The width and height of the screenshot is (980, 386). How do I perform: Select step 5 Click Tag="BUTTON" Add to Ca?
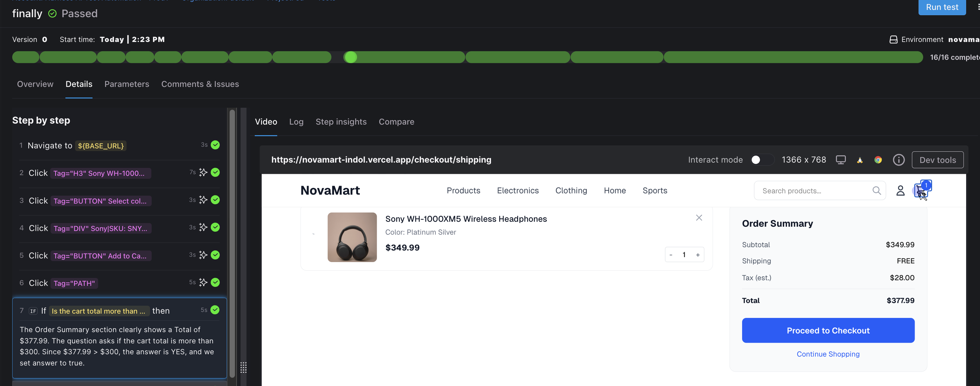coord(120,255)
